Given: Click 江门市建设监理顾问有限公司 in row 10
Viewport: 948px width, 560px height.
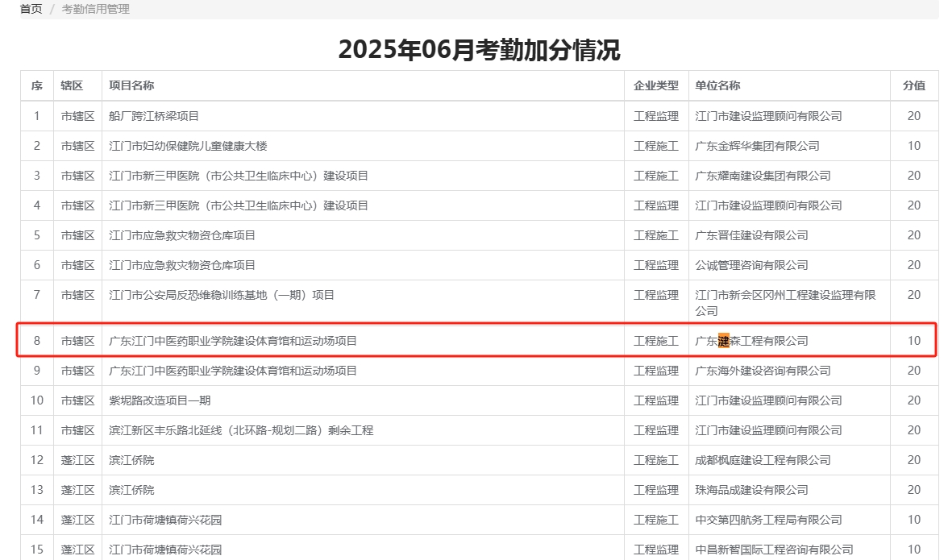Looking at the screenshot, I should [x=768, y=400].
